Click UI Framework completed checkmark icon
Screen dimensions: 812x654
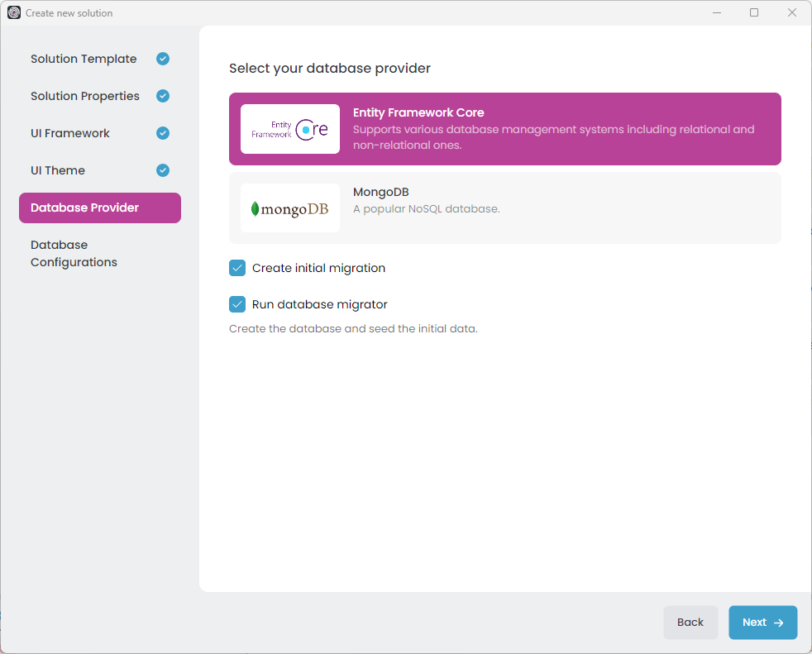(x=163, y=134)
